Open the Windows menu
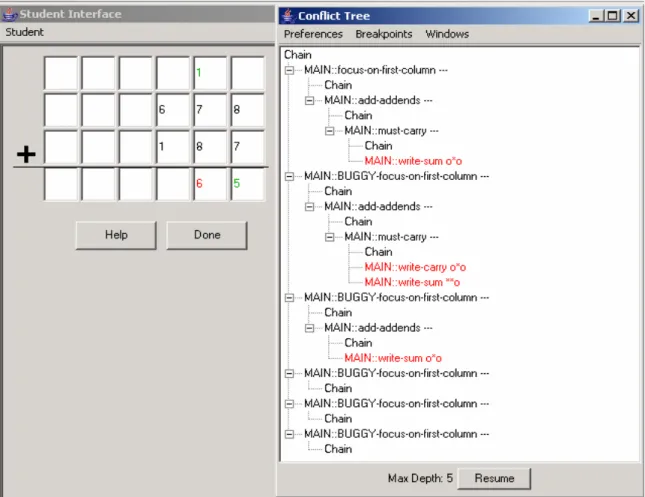Screen dimensions: 645x497 click(447, 34)
